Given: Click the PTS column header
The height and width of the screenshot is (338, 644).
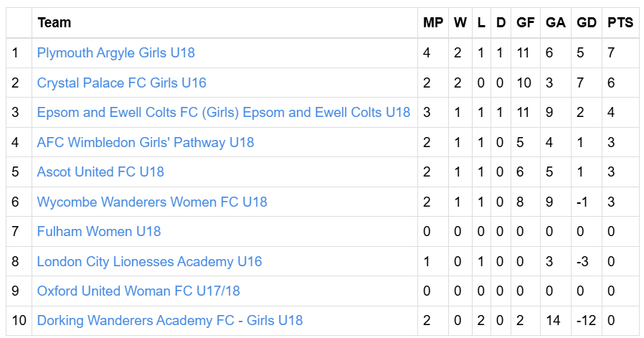Looking at the screenshot, I should tap(620, 23).
